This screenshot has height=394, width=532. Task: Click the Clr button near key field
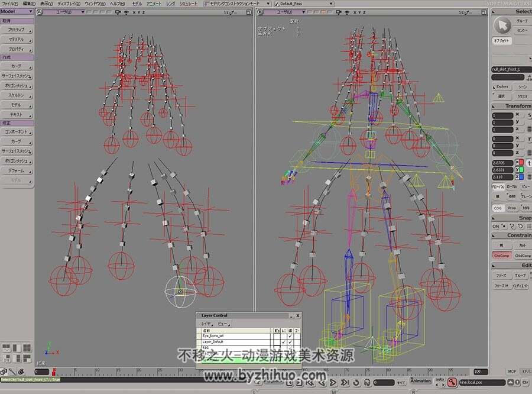[525, 382]
